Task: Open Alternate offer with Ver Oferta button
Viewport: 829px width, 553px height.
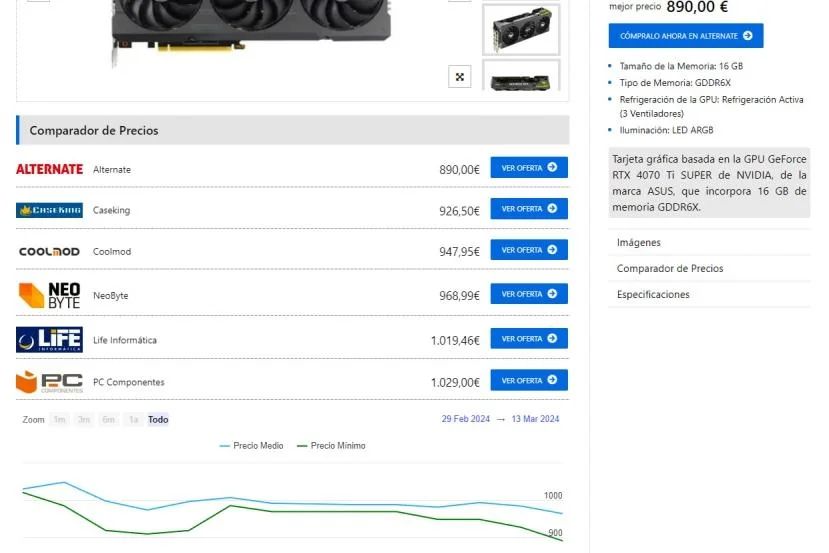Action: pos(529,168)
